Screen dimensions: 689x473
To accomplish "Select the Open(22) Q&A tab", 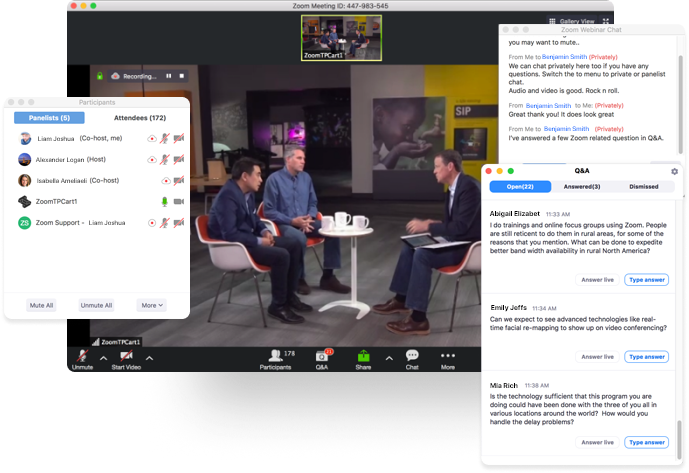I will pyautogui.click(x=520, y=187).
